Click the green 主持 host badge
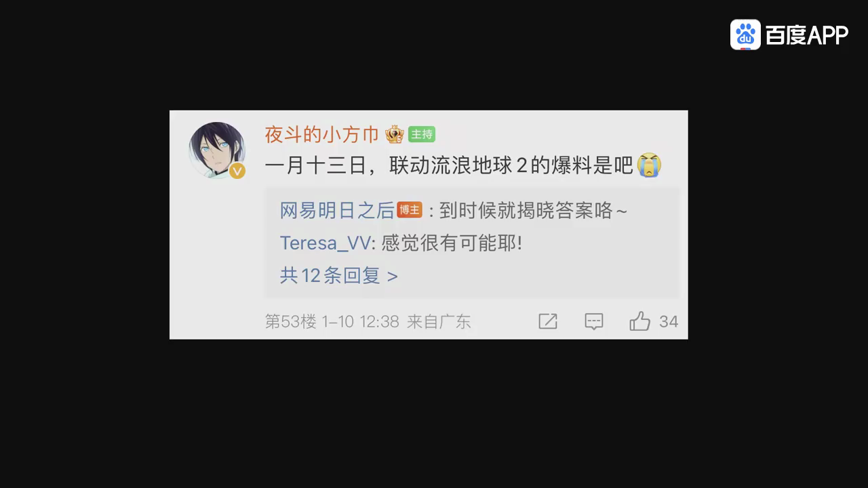This screenshot has height=488, width=868. (x=421, y=134)
